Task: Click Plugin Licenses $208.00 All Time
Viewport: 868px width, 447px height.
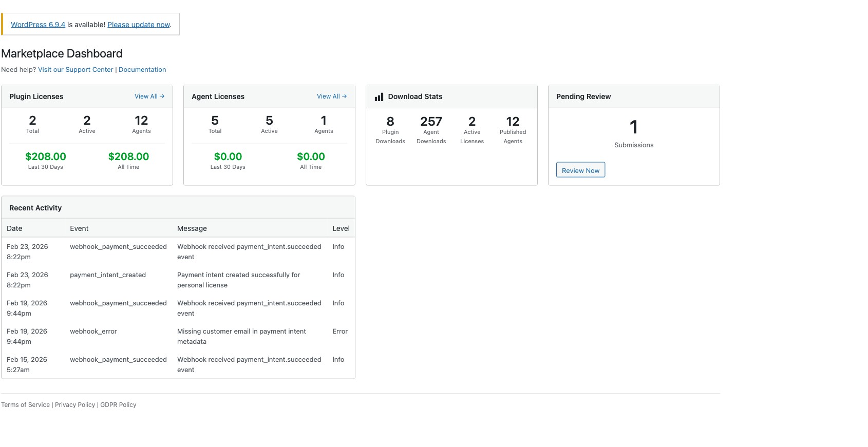Action: pos(128,160)
